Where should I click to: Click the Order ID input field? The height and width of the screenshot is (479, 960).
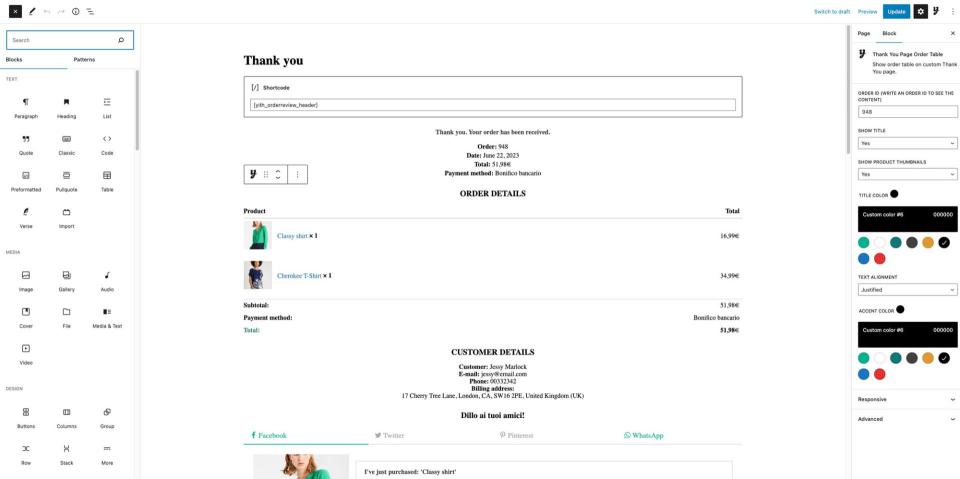point(907,111)
